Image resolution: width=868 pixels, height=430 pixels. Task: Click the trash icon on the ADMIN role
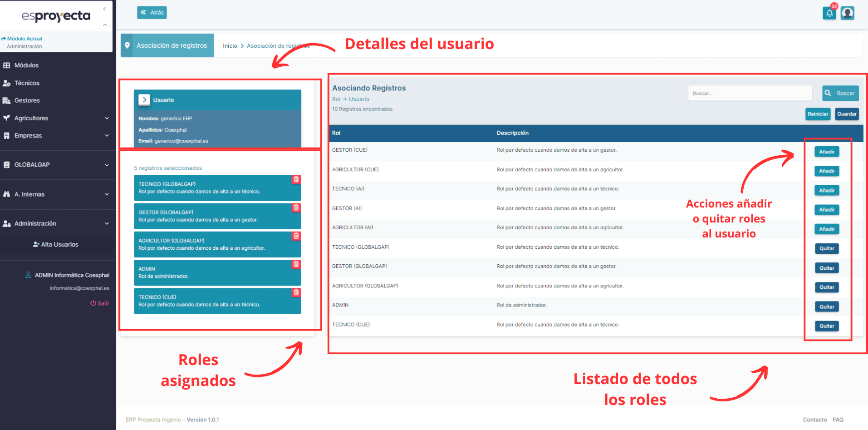(296, 264)
